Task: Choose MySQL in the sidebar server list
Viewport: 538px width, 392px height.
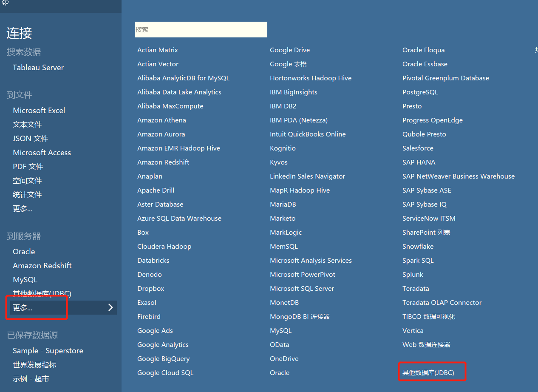Action: tap(25, 280)
